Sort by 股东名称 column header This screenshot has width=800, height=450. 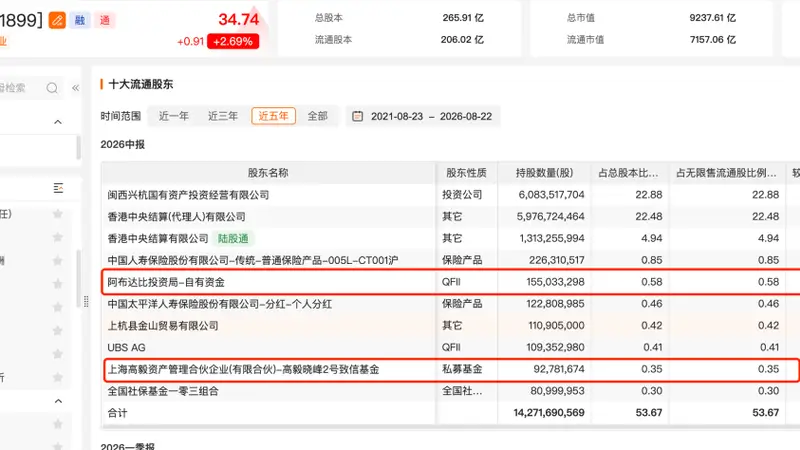(268, 173)
